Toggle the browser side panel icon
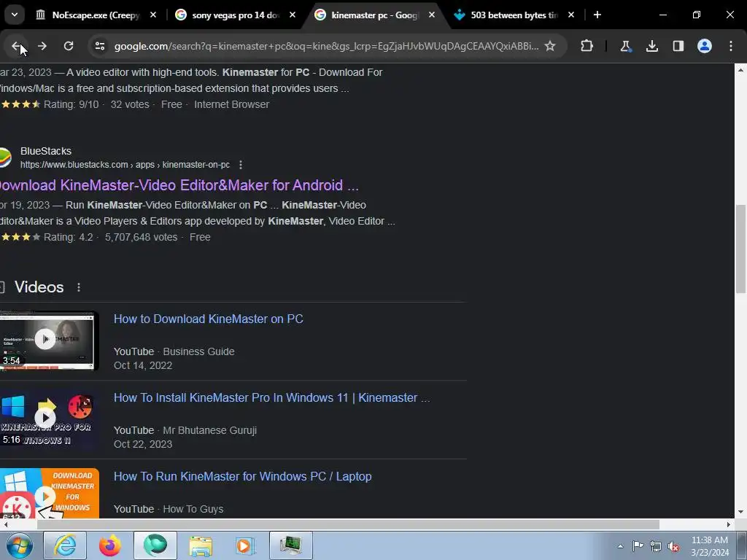747x560 pixels. [x=678, y=46]
